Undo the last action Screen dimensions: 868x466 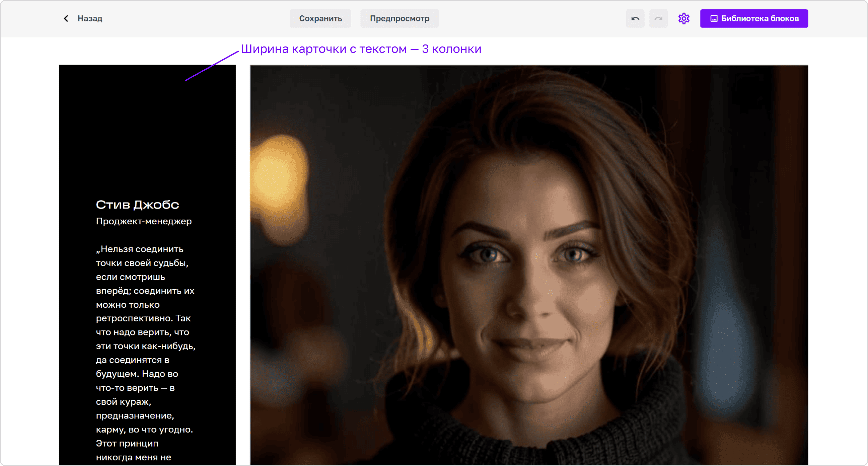click(x=635, y=18)
